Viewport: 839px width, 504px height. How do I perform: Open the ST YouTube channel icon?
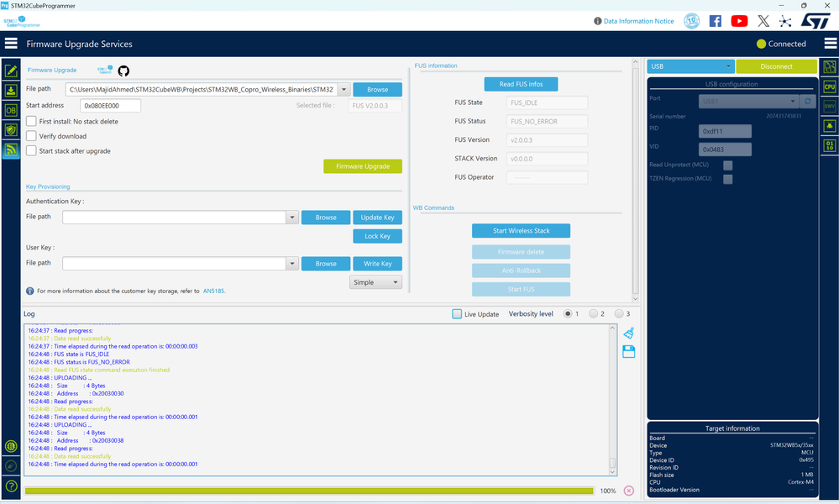pos(739,21)
